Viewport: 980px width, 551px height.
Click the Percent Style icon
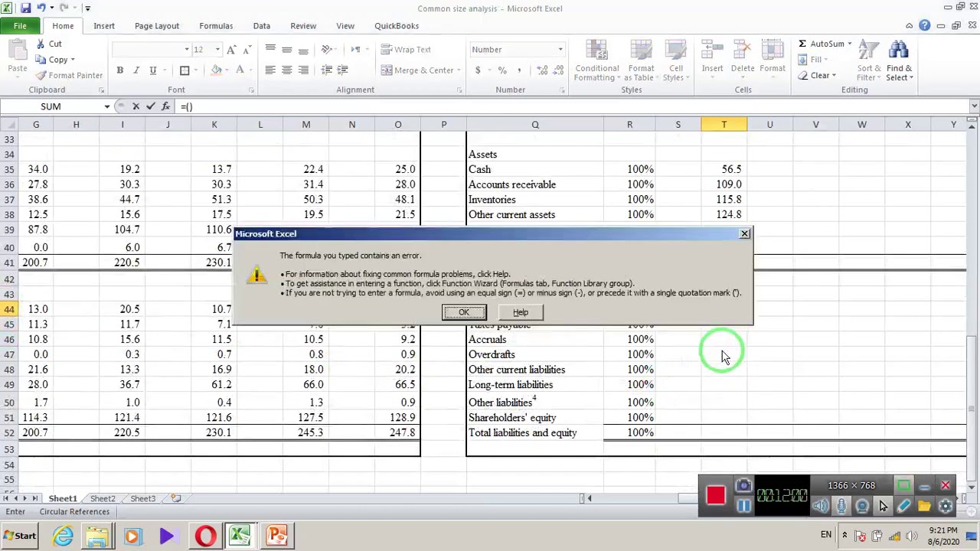point(502,70)
